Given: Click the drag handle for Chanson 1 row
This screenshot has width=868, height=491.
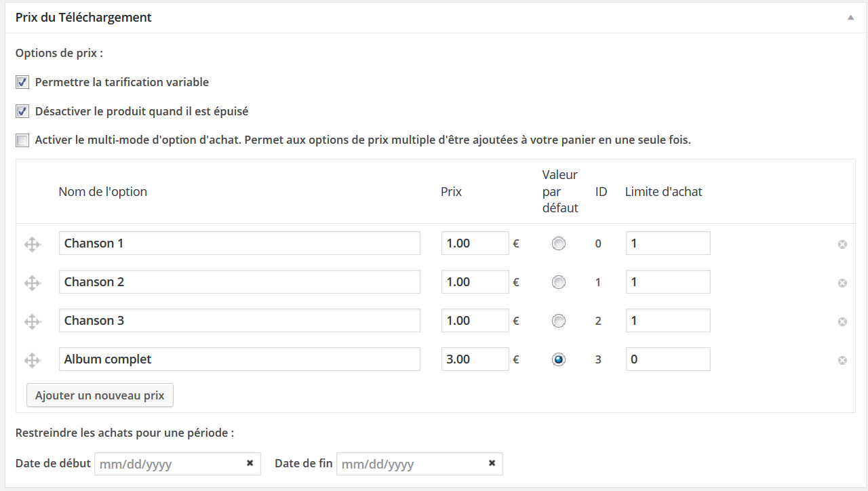Looking at the screenshot, I should [x=33, y=244].
